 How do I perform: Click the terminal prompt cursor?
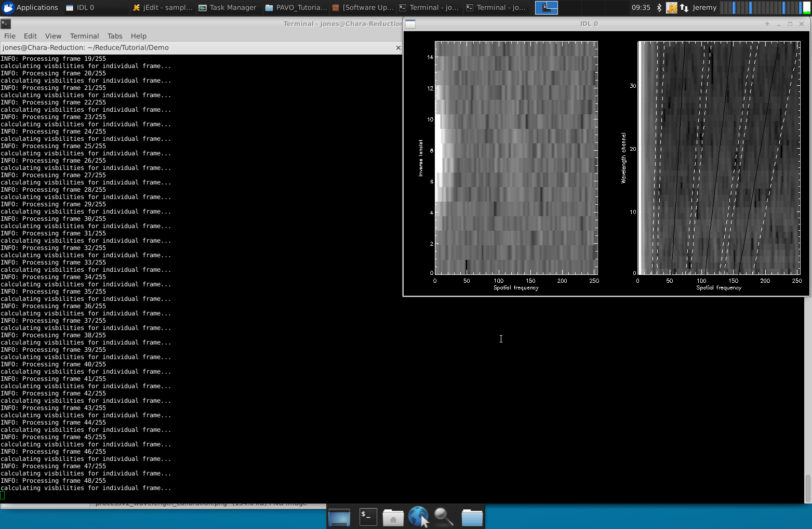click(2, 495)
